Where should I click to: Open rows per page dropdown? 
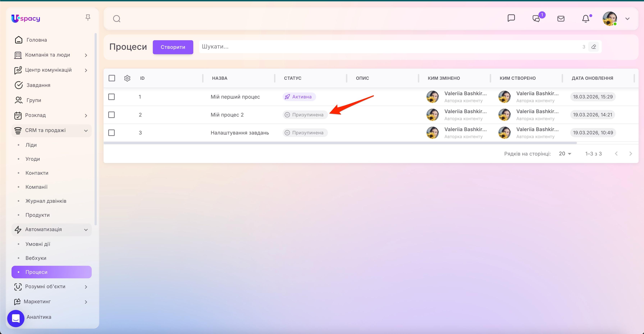tap(565, 154)
